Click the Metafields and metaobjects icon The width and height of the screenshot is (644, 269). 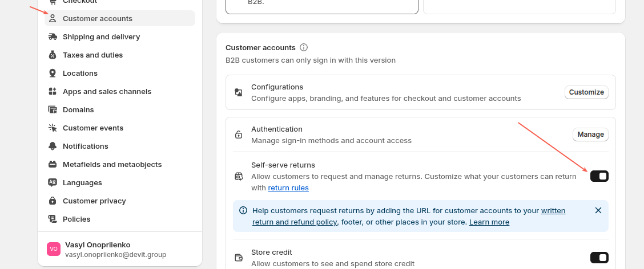(53, 164)
